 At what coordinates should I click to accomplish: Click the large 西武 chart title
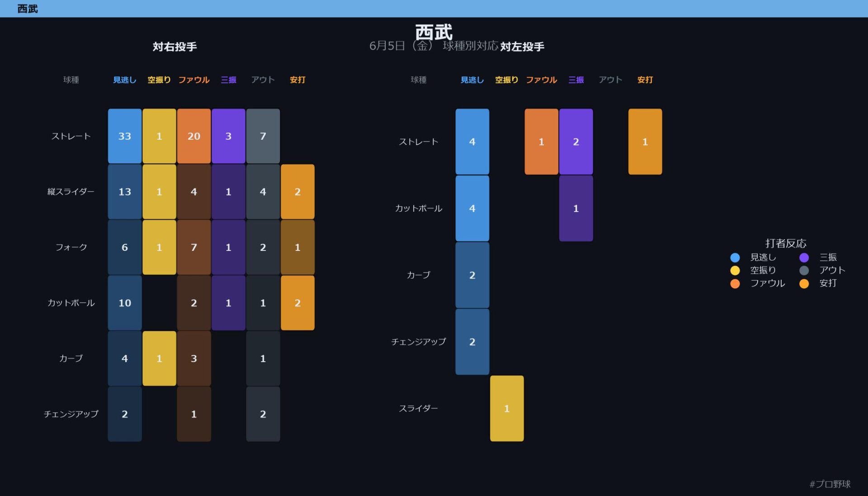click(434, 33)
